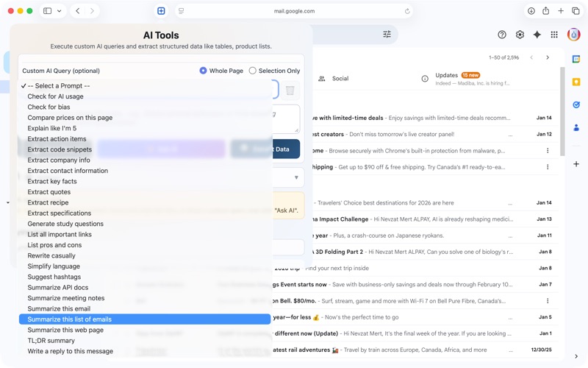Go forward with the browser forward arrow
588x368 pixels.
[92, 11]
